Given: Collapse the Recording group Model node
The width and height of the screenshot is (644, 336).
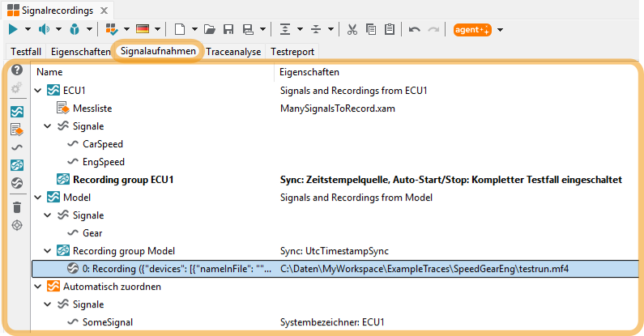Looking at the screenshot, I should point(48,251).
